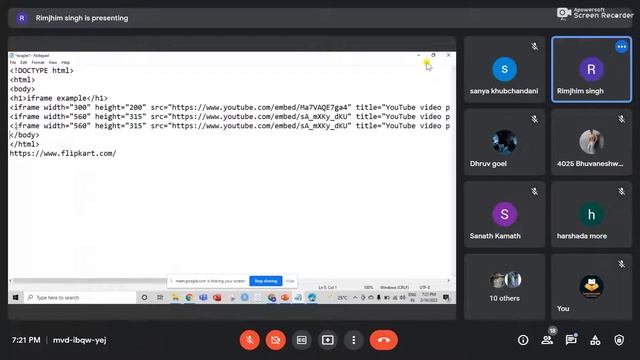This screenshot has height=360, width=640.
Task: Open Notepad's File menu
Action: click(13, 62)
